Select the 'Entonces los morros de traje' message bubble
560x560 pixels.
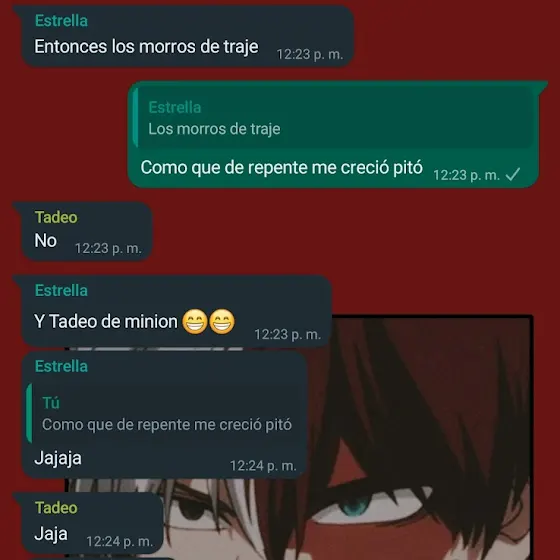[x=188, y=36]
